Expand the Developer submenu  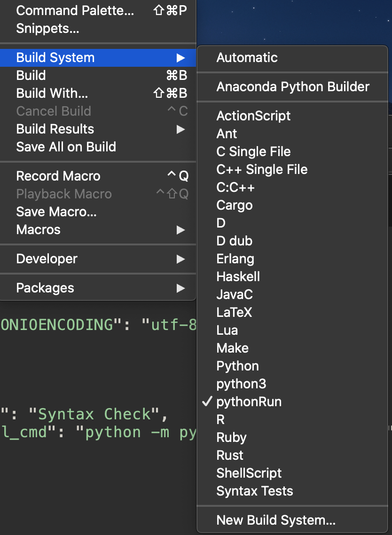pyautogui.click(x=47, y=259)
